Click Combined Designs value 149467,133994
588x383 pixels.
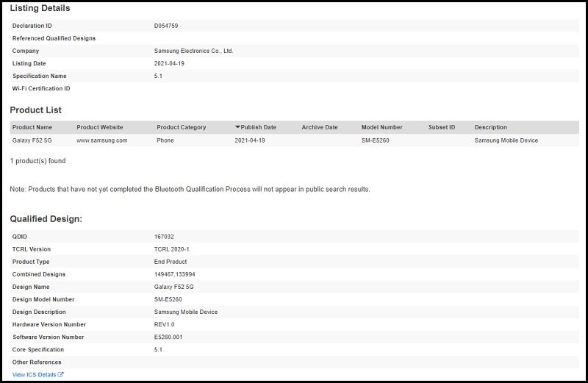[175, 274]
